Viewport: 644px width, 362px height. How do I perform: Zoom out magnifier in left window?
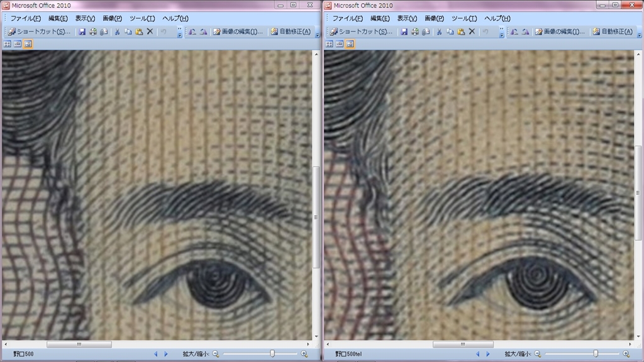pos(216,354)
